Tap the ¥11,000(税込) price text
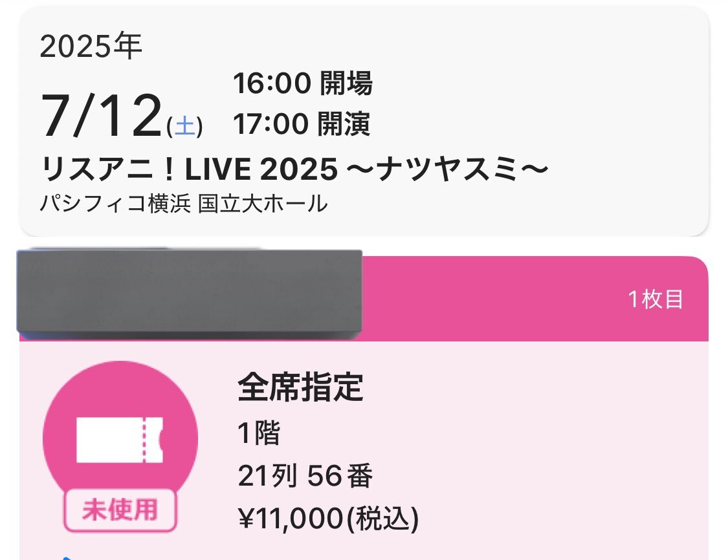 point(328,518)
